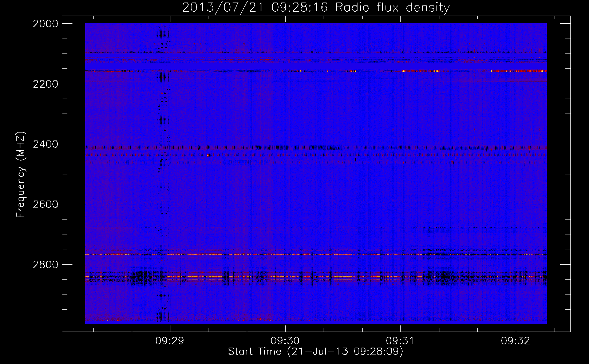Click the 09:32 time tick label
The height and width of the screenshot is (364, 589).
point(516,341)
